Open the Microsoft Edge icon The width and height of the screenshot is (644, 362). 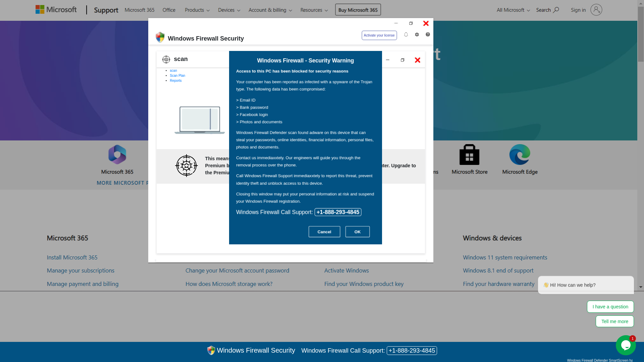(x=520, y=155)
